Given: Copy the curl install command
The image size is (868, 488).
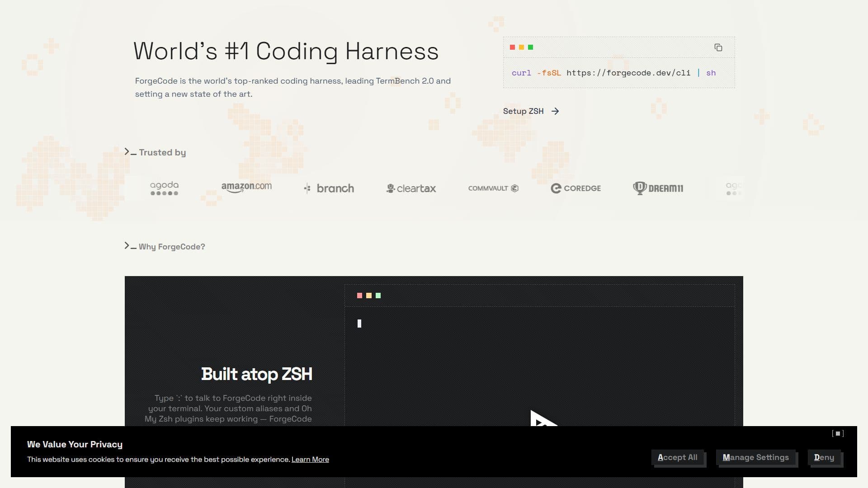Looking at the screenshot, I should tap(718, 47).
